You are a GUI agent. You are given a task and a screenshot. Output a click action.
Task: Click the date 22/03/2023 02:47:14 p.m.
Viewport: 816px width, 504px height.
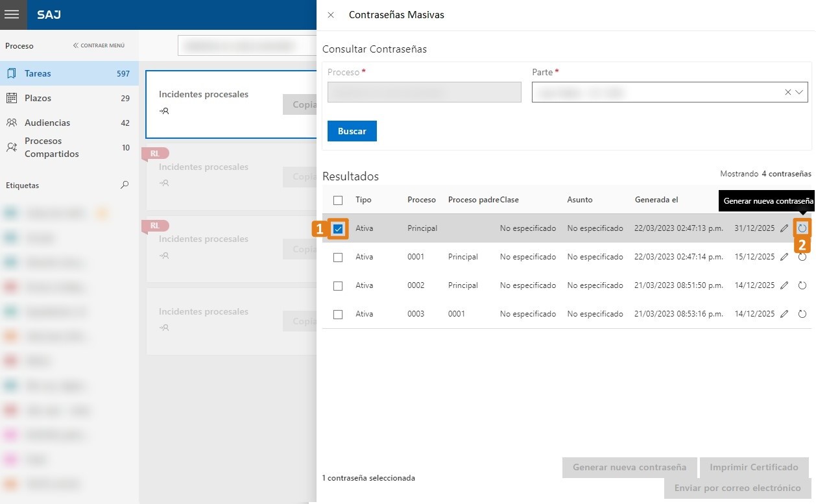point(679,257)
